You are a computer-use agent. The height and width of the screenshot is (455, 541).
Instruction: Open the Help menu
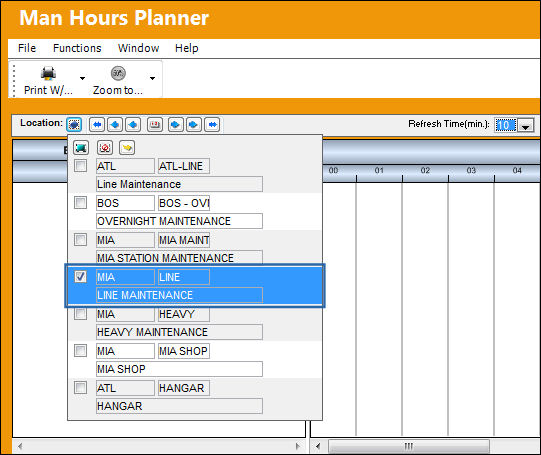(187, 48)
